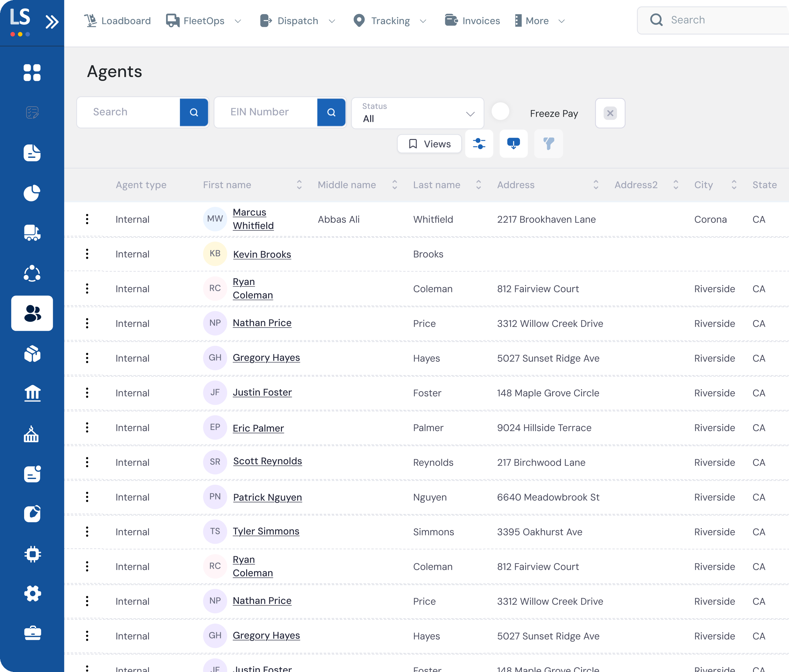
Task: Click the PN avatar for Patrick Nguyen
Action: click(215, 496)
